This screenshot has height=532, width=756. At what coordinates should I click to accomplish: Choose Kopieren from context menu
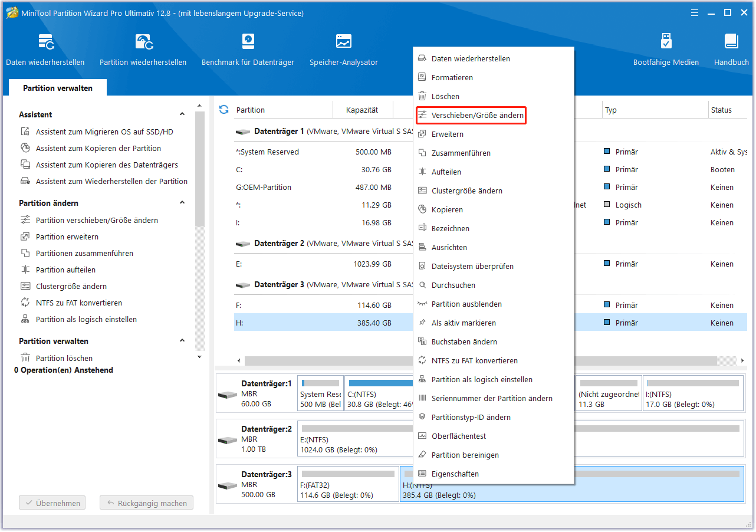tap(494, 210)
